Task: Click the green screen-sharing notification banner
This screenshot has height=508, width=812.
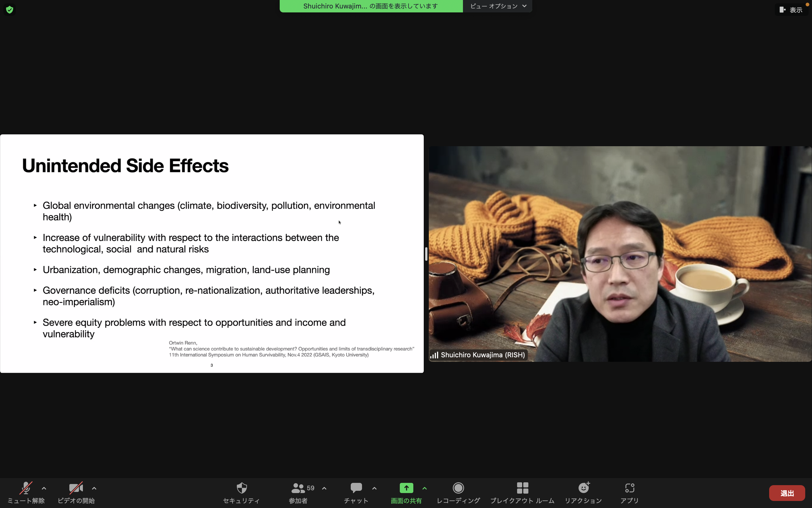Action: (371, 6)
